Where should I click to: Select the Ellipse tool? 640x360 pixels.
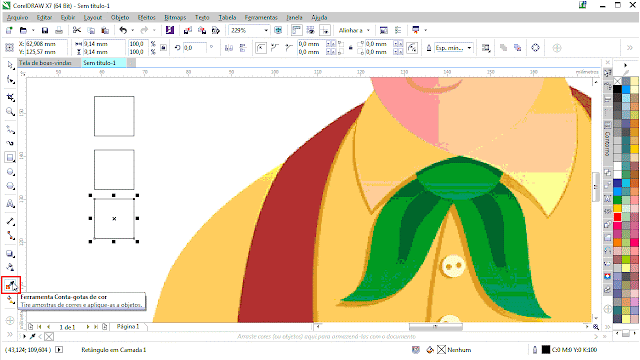[x=10, y=172]
